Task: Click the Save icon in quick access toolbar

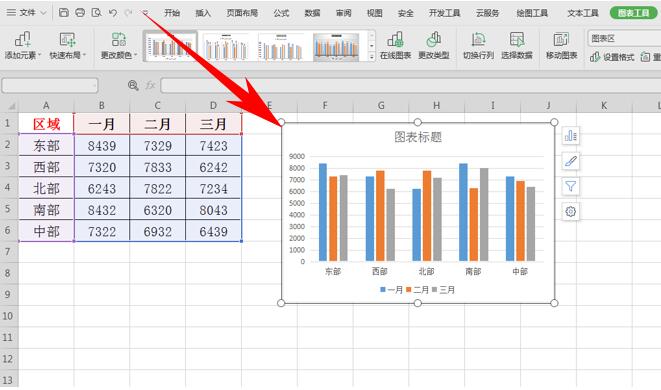Action: (64, 13)
